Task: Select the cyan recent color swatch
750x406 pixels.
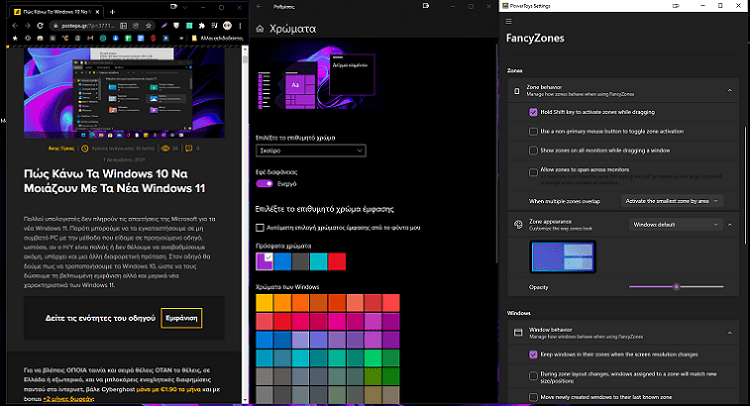Action: pyautogui.click(x=319, y=262)
